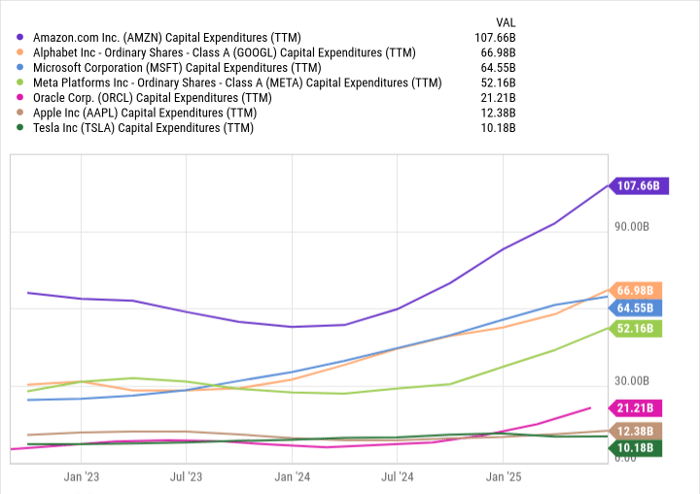The image size is (700, 494).
Task: Click legend value 52.16B
Action: point(498,83)
